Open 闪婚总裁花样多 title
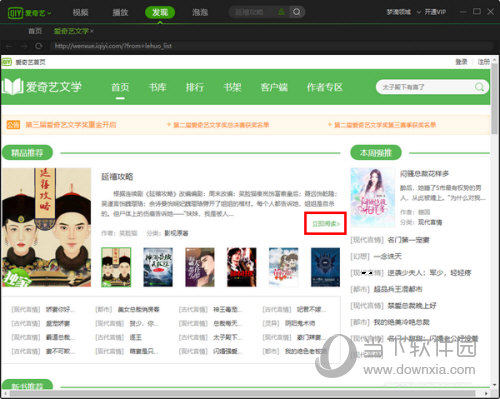 click(x=424, y=174)
